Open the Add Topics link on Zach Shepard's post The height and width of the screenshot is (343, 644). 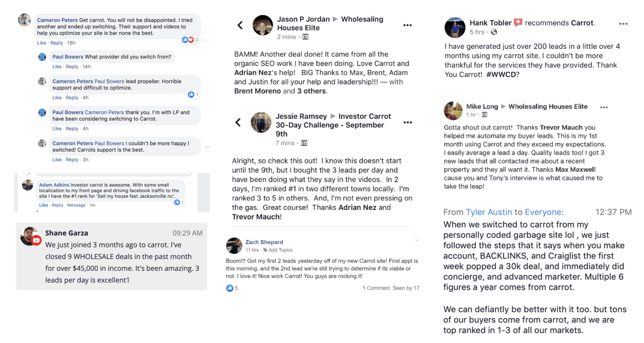(280, 250)
